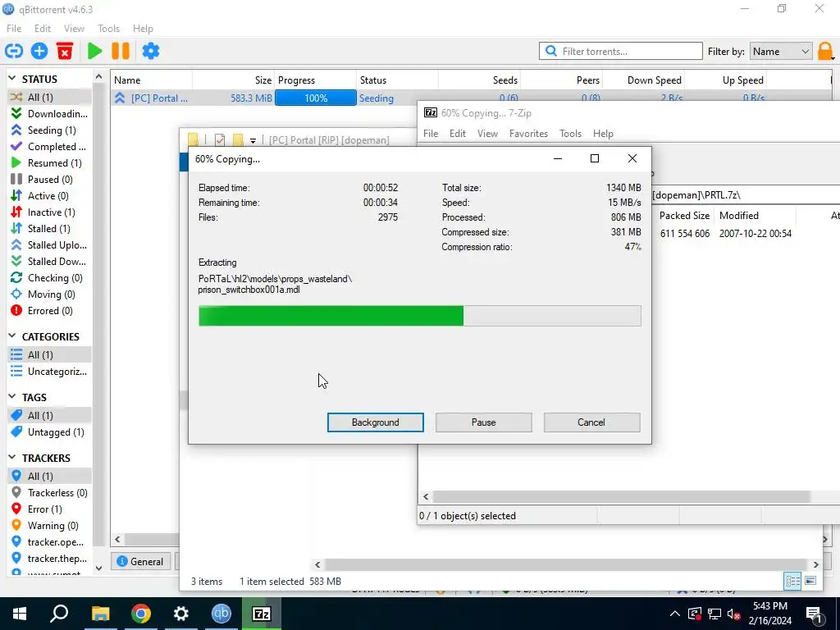This screenshot has width=840, height=630.
Task: Open qBittorrent Tools menu
Action: (109, 29)
